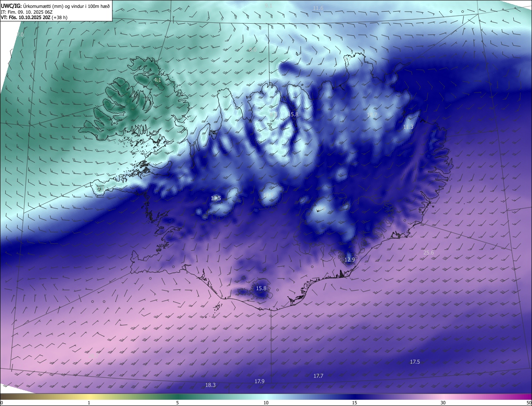Click the 'VT: Fös. 10.10.2025 20Z (+38 h)' line
532x406 pixels.
tap(34, 17)
